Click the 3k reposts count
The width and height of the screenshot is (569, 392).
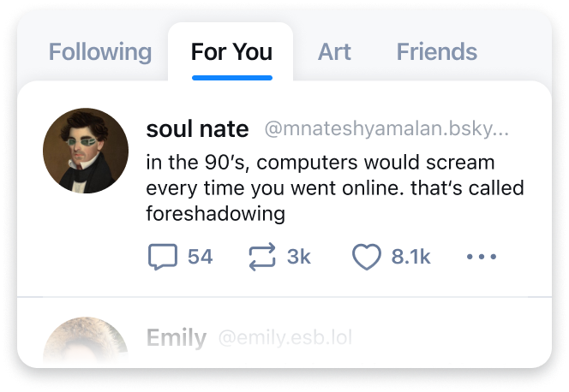[298, 256]
